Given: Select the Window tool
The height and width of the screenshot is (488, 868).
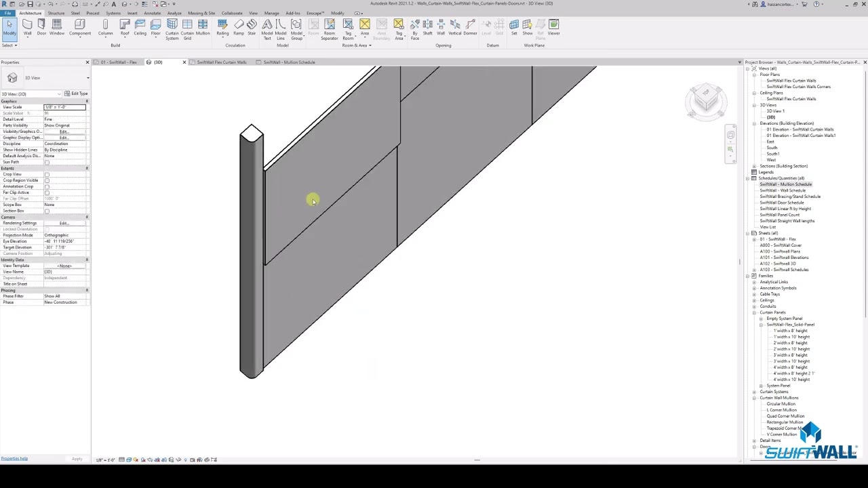Looking at the screenshot, I should [x=57, y=28].
